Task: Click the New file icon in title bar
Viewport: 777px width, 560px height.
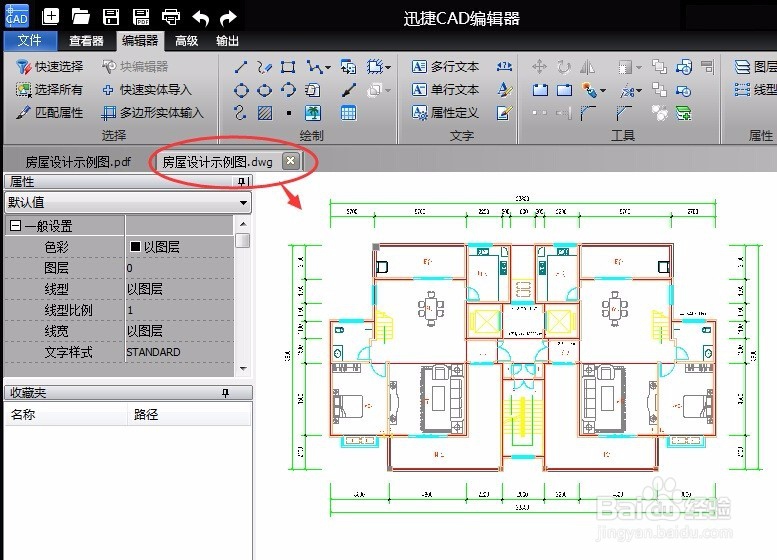Action: pos(51,17)
